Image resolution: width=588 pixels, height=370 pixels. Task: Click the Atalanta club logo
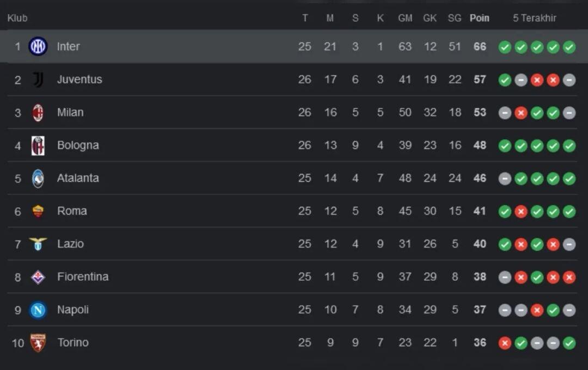[x=38, y=178]
